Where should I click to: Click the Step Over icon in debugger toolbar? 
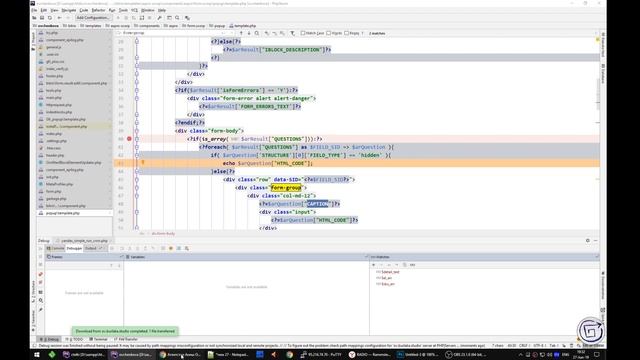[122, 248]
